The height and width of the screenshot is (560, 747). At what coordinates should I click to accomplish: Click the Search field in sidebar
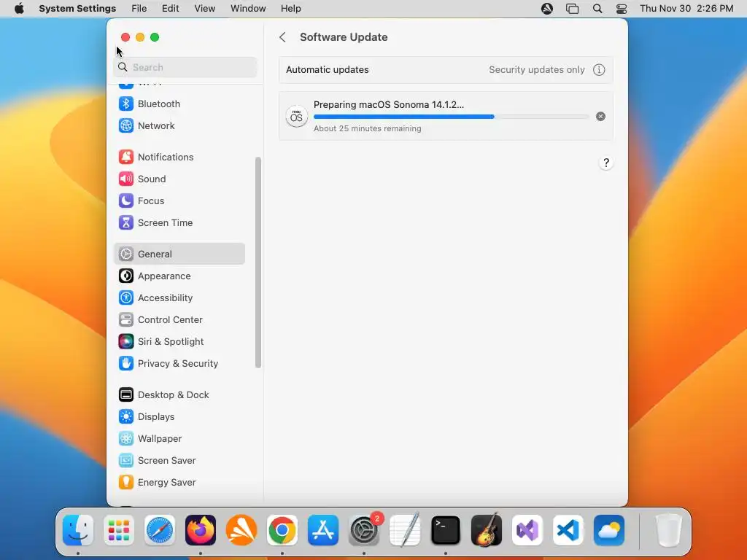[x=185, y=67]
